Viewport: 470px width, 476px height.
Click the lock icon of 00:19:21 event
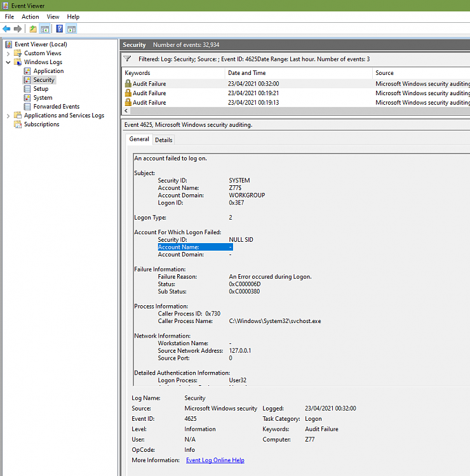tap(128, 93)
